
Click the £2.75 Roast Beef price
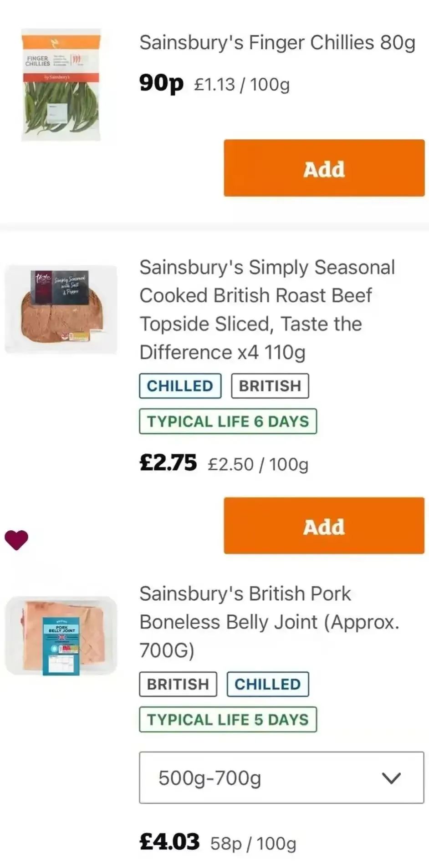(168, 463)
